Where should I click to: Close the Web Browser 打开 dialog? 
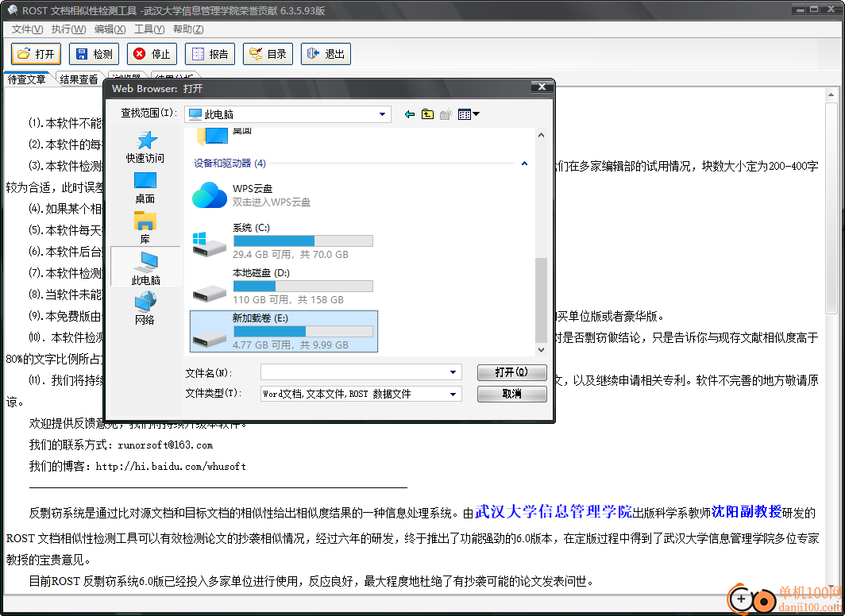pos(542,87)
